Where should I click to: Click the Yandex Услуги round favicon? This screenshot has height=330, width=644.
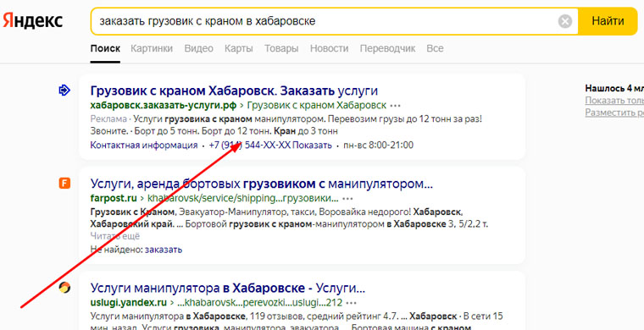[64, 288]
